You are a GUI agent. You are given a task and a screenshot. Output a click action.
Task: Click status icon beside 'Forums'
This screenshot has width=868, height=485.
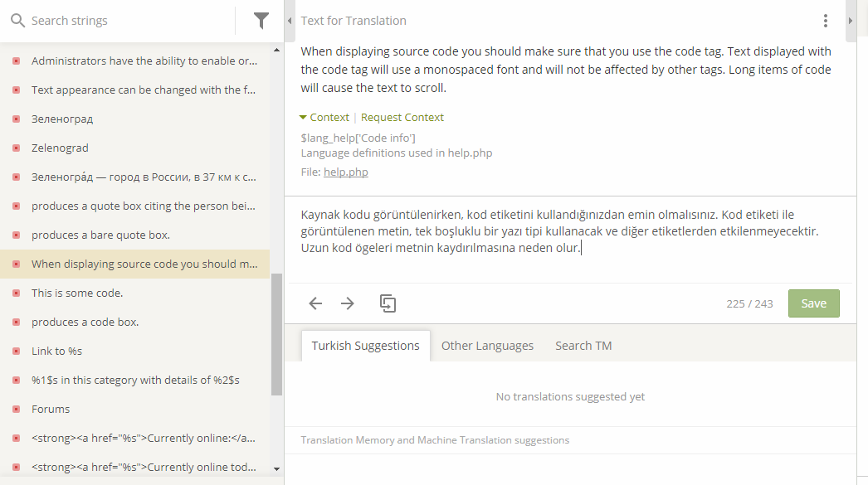(x=17, y=410)
